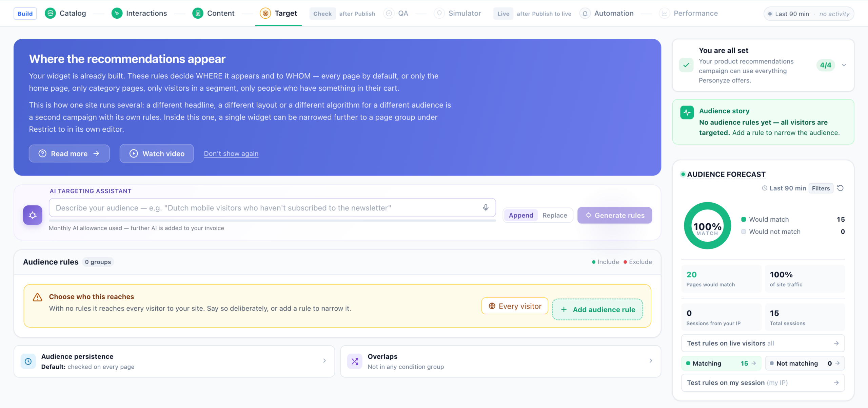Go to the Content step
This screenshot has height=408, width=868.
[x=213, y=13]
